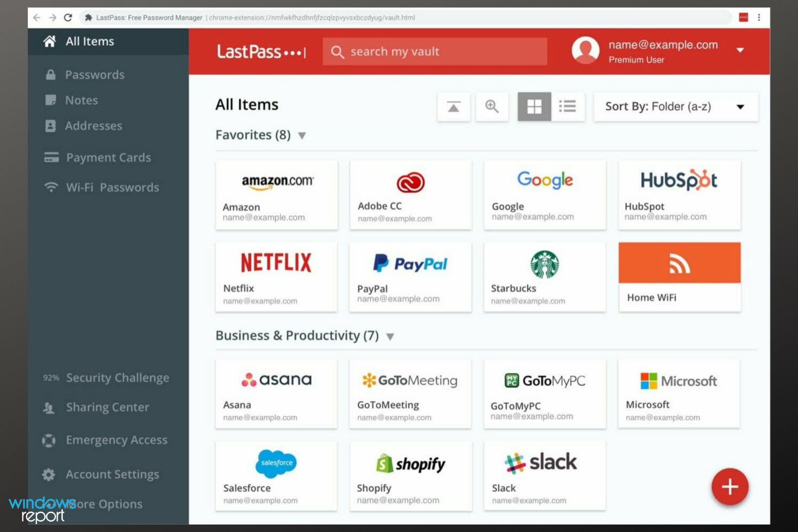Click the LastPass logo in the header
The width and height of the screenshot is (798, 532).
pos(261,52)
